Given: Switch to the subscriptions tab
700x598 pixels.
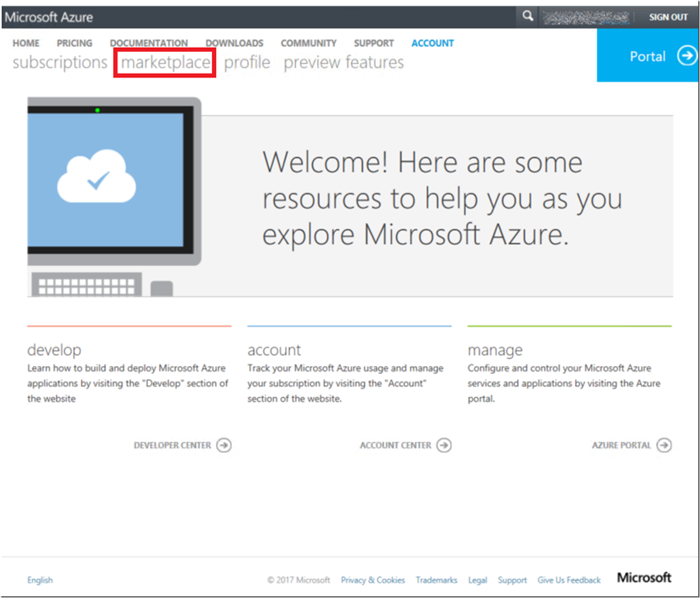Looking at the screenshot, I should tap(60, 63).
